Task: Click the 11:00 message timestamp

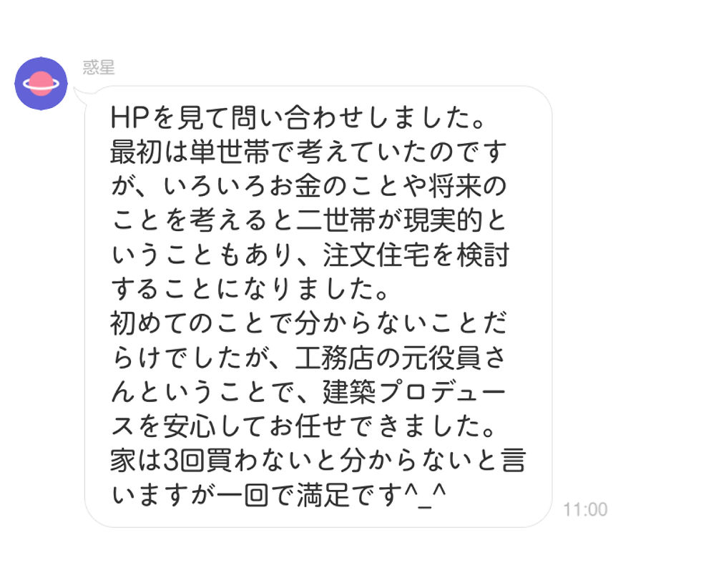Action: (x=585, y=509)
